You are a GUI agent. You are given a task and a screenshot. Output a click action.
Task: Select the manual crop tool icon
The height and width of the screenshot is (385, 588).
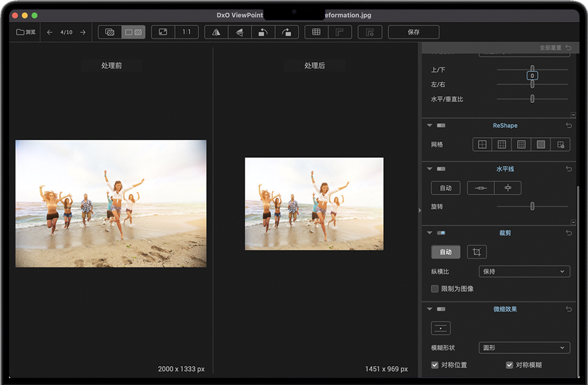(x=477, y=252)
